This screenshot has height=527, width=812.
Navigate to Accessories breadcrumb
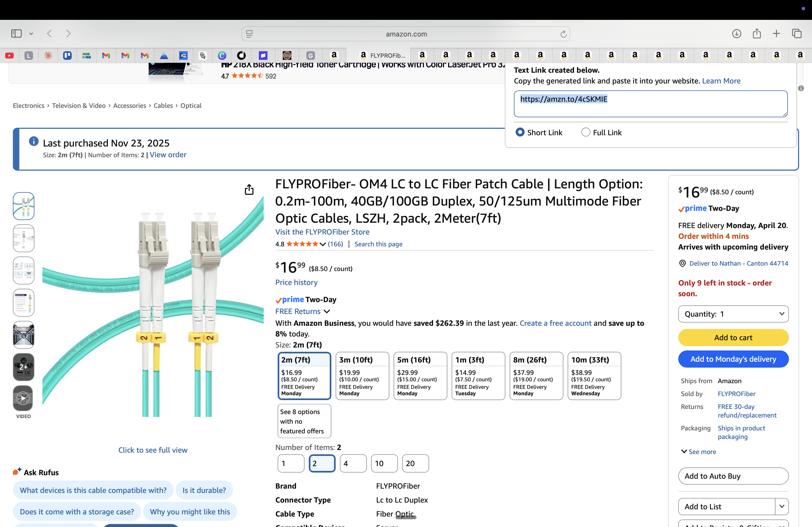130,105
